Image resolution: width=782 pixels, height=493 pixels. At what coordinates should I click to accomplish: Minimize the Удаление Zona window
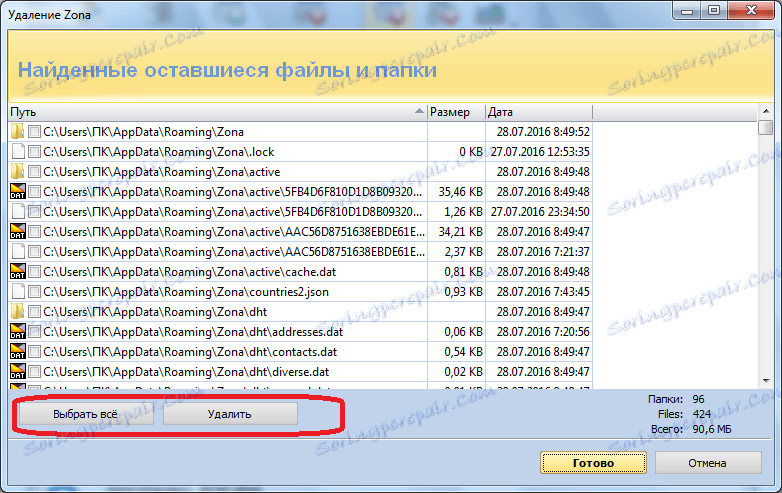[x=687, y=10]
